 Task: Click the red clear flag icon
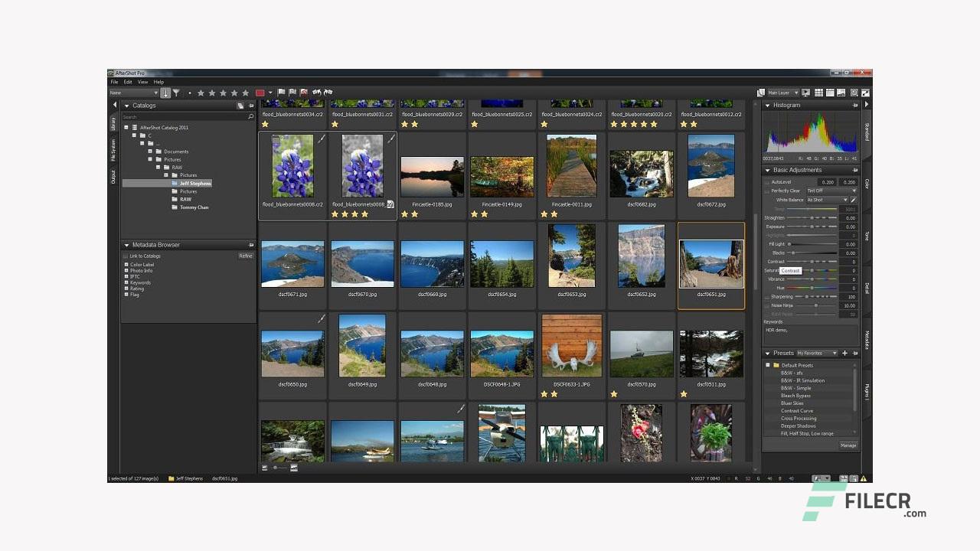pos(304,92)
